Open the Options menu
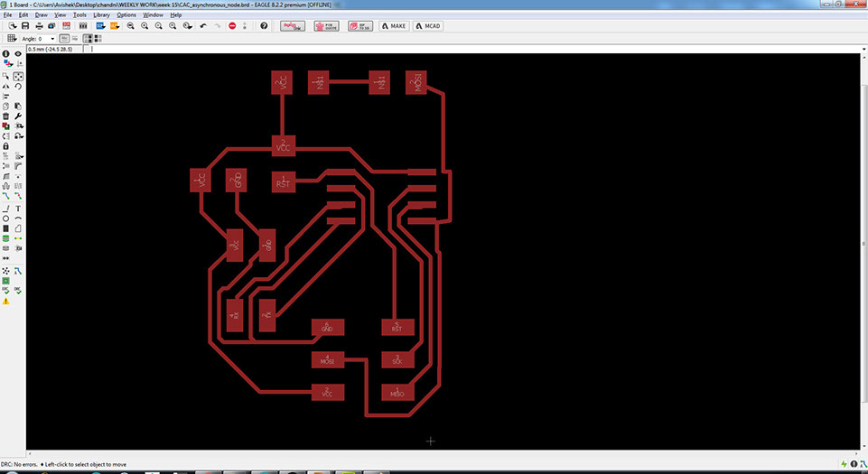The image size is (868, 474). point(126,15)
